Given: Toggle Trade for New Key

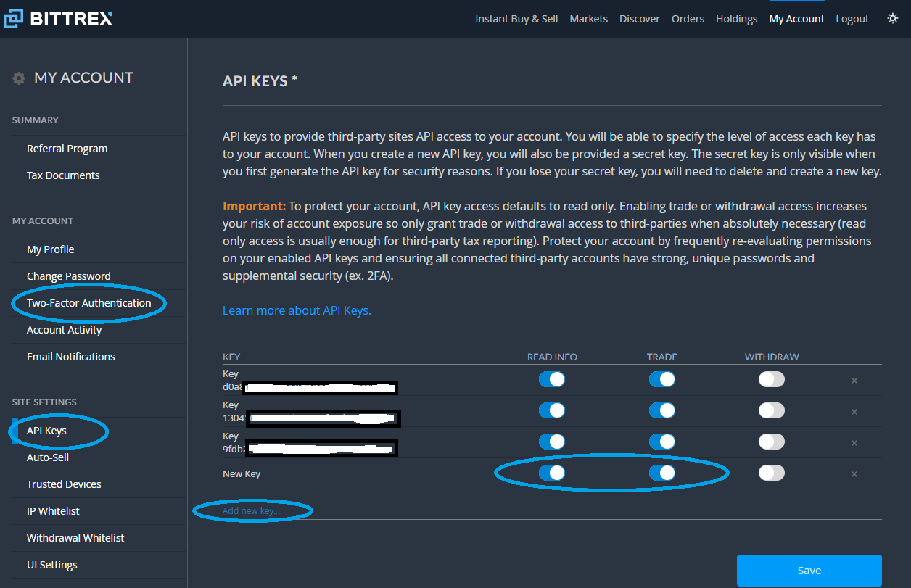Looking at the screenshot, I should pos(662,473).
